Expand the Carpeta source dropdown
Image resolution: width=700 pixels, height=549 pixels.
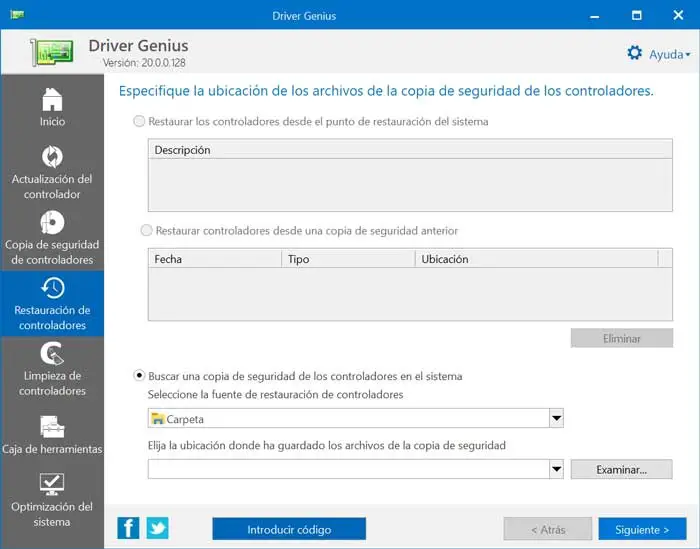pyautogui.click(x=556, y=418)
